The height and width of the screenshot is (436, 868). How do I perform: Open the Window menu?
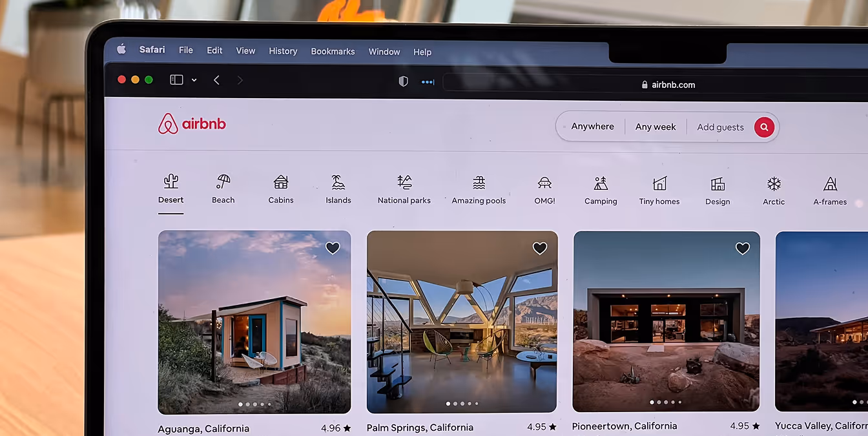[384, 52]
